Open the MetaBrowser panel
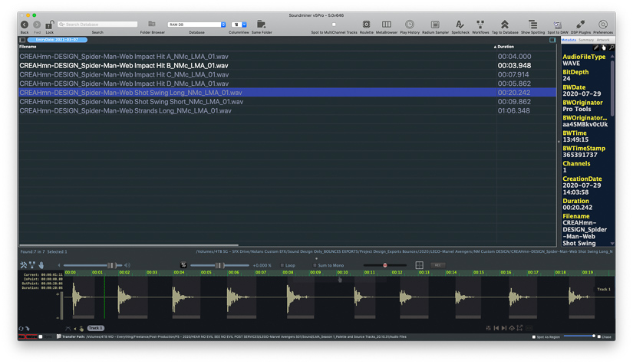 pos(386,25)
